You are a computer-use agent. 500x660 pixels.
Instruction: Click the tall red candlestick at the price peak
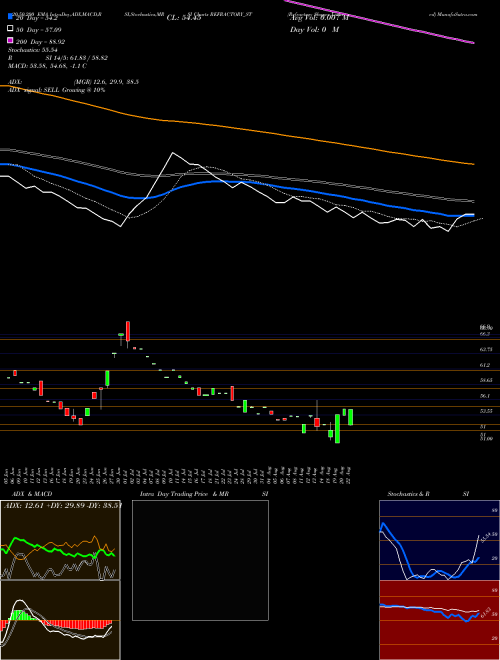(x=128, y=333)
